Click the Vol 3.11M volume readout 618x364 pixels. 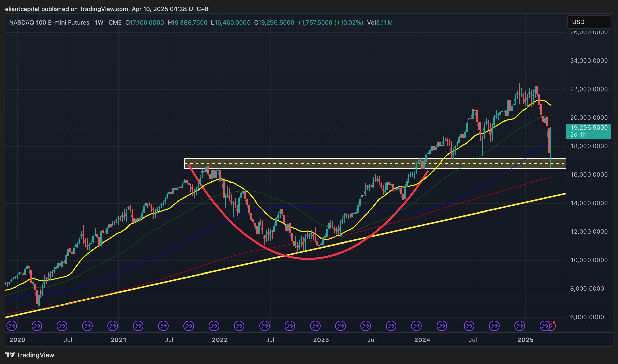(x=380, y=23)
